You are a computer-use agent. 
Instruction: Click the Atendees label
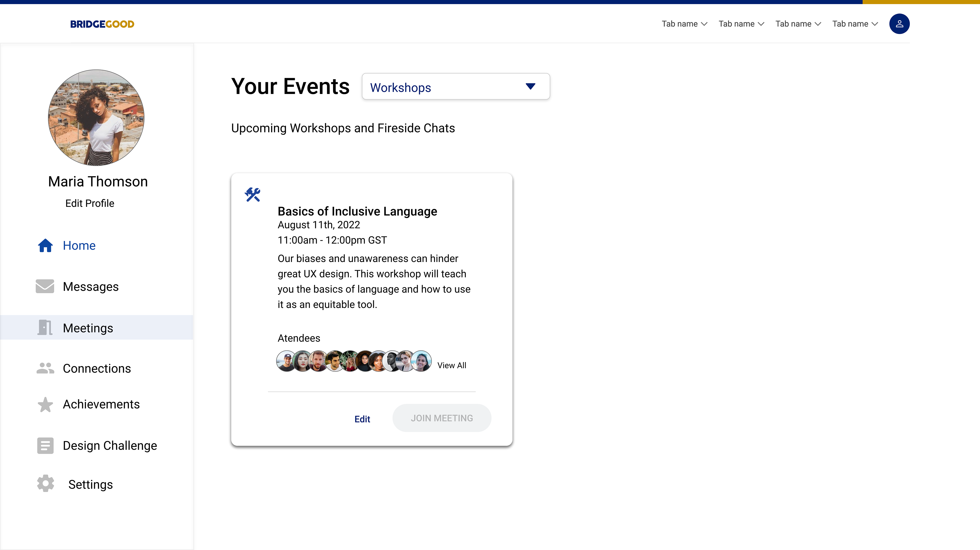point(299,338)
